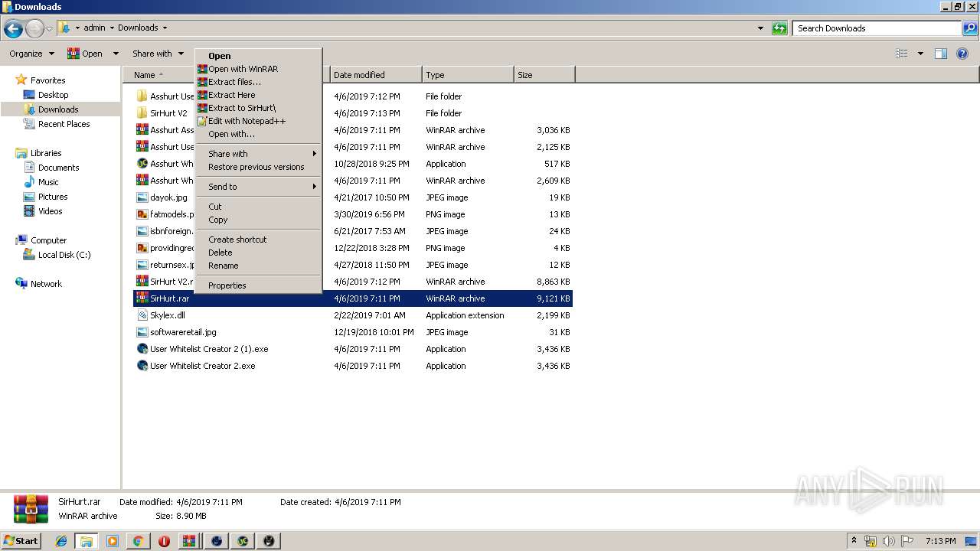The width and height of the screenshot is (980, 551).
Task: Open the Organize dropdown menu
Action: (31, 54)
